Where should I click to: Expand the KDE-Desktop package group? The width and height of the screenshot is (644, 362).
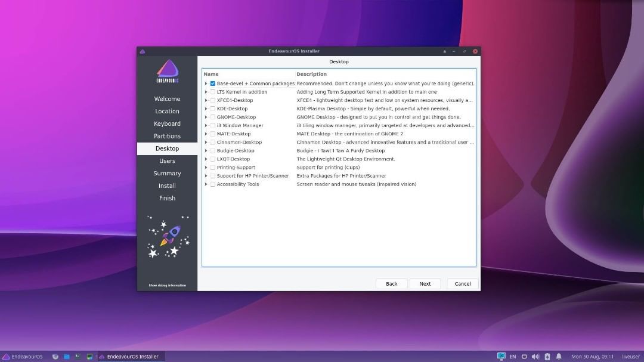(x=206, y=109)
